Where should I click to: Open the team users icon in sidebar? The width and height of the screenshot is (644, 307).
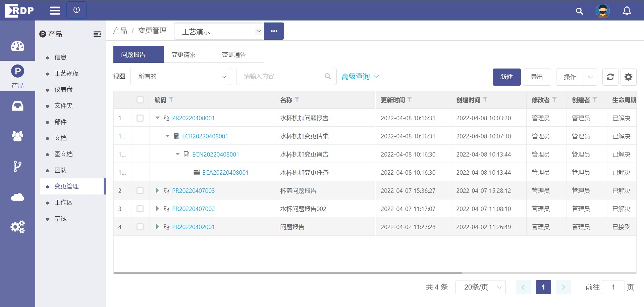pyautogui.click(x=17, y=136)
